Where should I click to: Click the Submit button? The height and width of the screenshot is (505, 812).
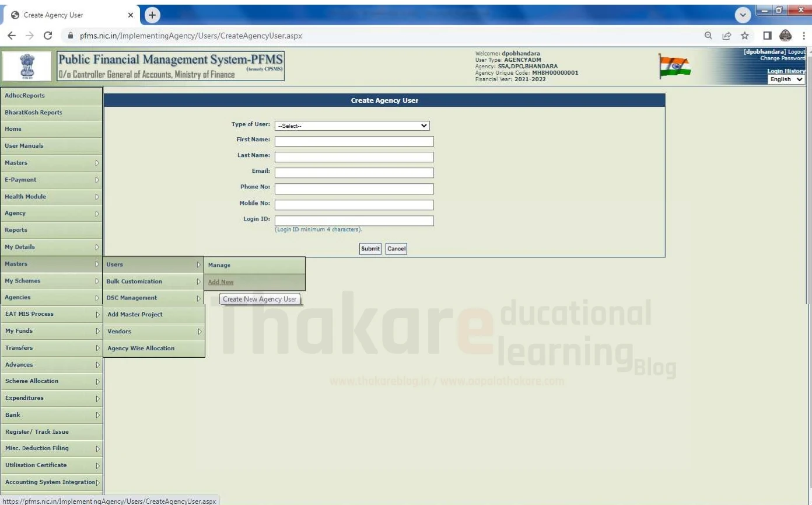pos(370,249)
